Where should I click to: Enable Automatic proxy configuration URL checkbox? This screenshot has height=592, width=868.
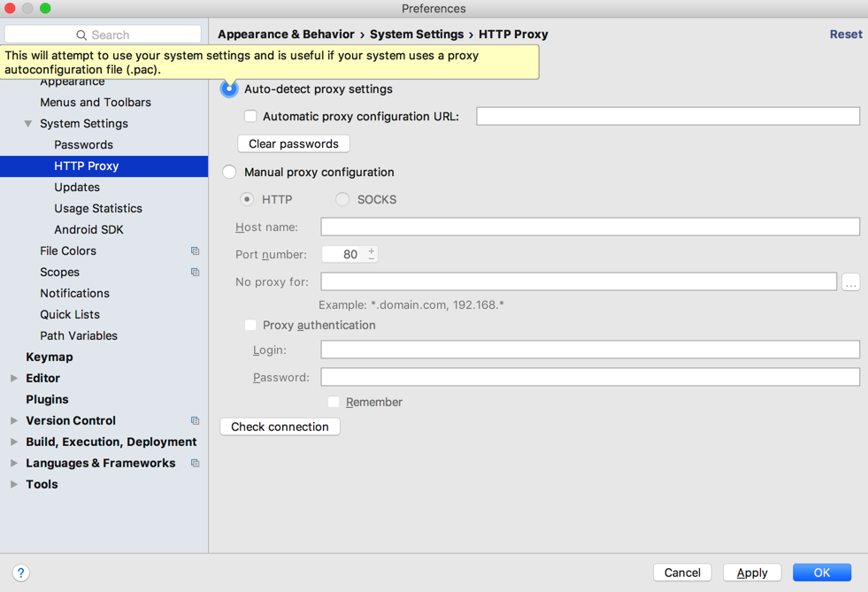(x=251, y=116)
